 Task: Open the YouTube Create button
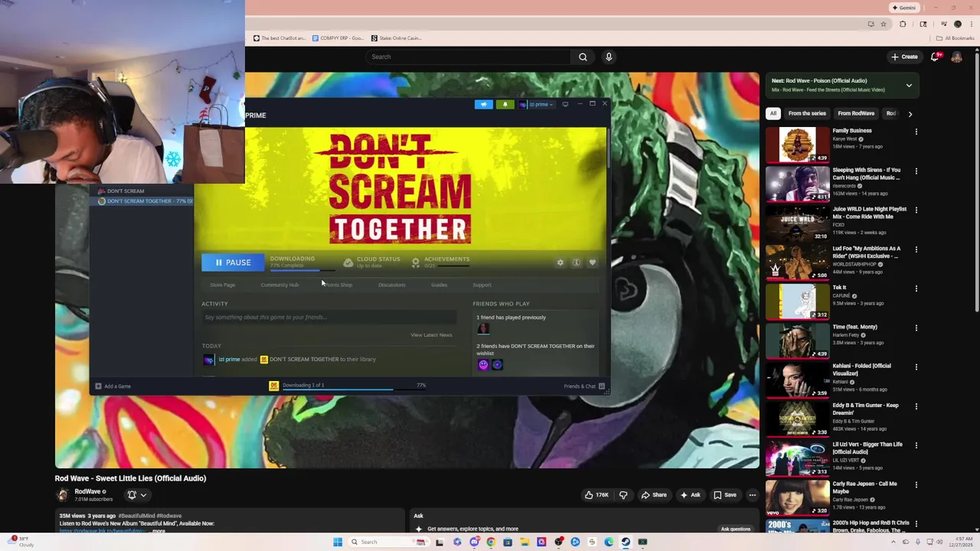pyautogui.click(x=904, y=57)
